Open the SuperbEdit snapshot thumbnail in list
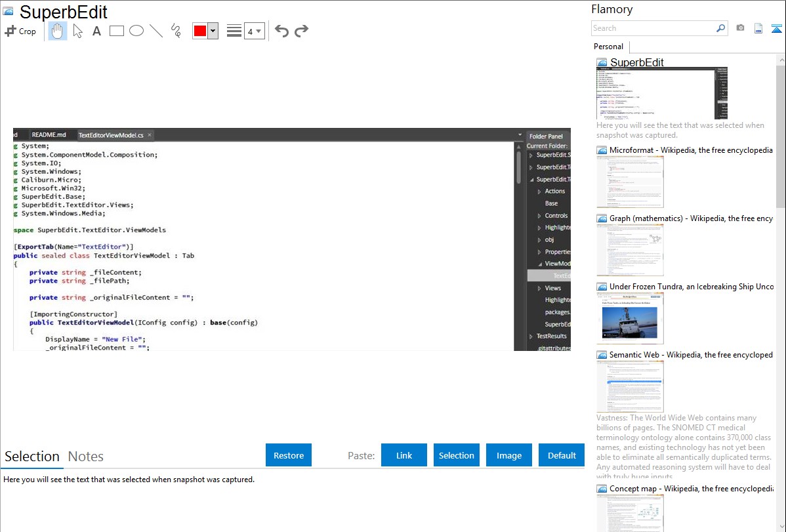The width and height of the screenshot is (786, 532). click(x=662, y=94)
